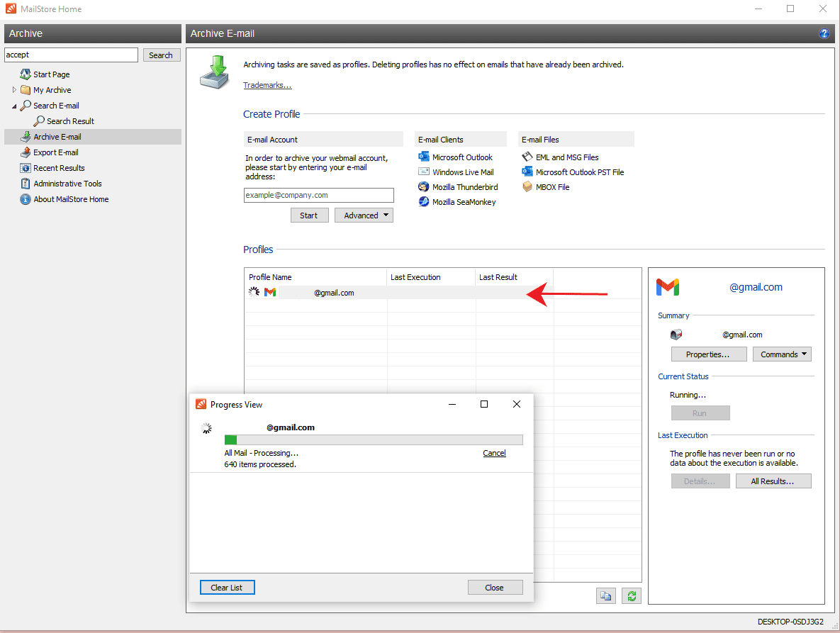Open the Trademarks link

coord(267,84)
